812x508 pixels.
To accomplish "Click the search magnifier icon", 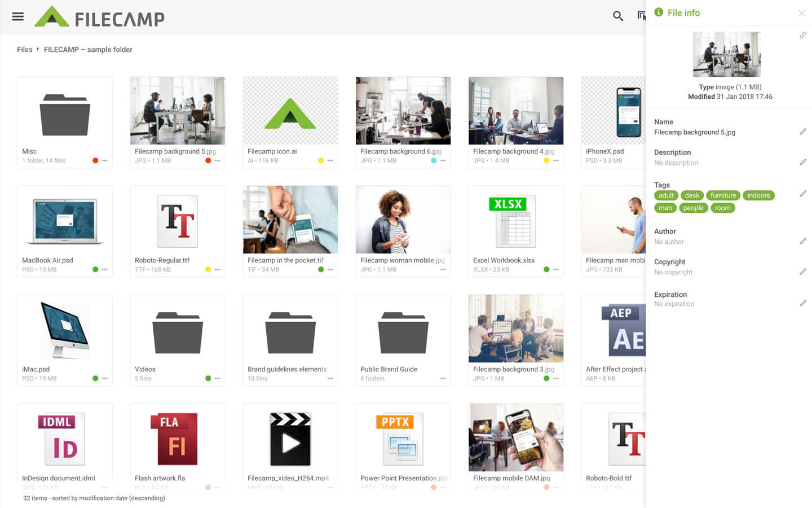I will click(x=618, y=16).
